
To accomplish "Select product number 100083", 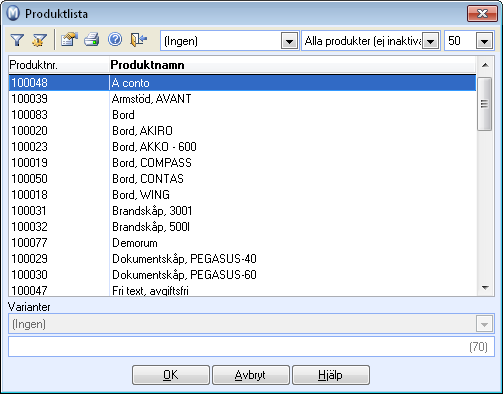I will click(x=29, y=115).
